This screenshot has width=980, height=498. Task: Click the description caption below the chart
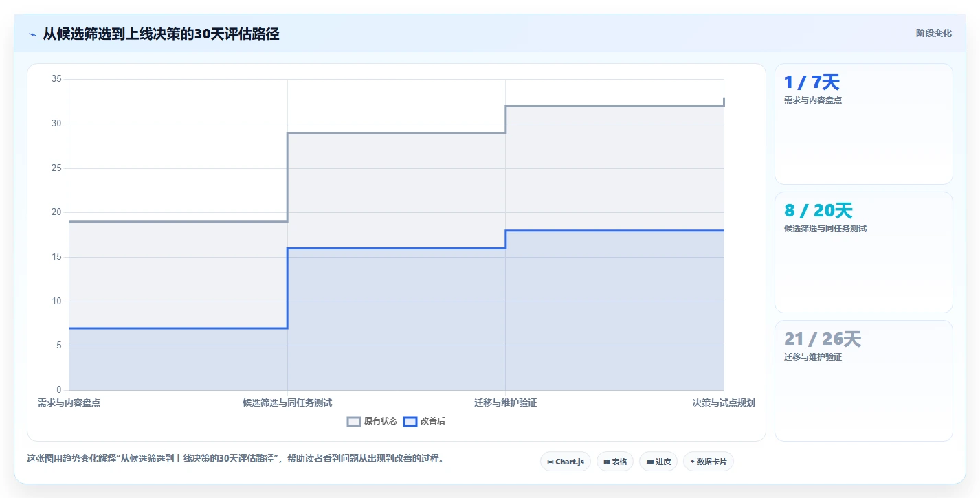pyautogui.click(x=235, y=459)
